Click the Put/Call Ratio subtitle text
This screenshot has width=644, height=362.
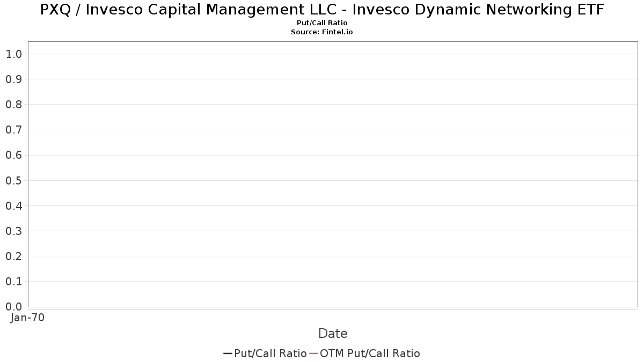pos(322,23)
